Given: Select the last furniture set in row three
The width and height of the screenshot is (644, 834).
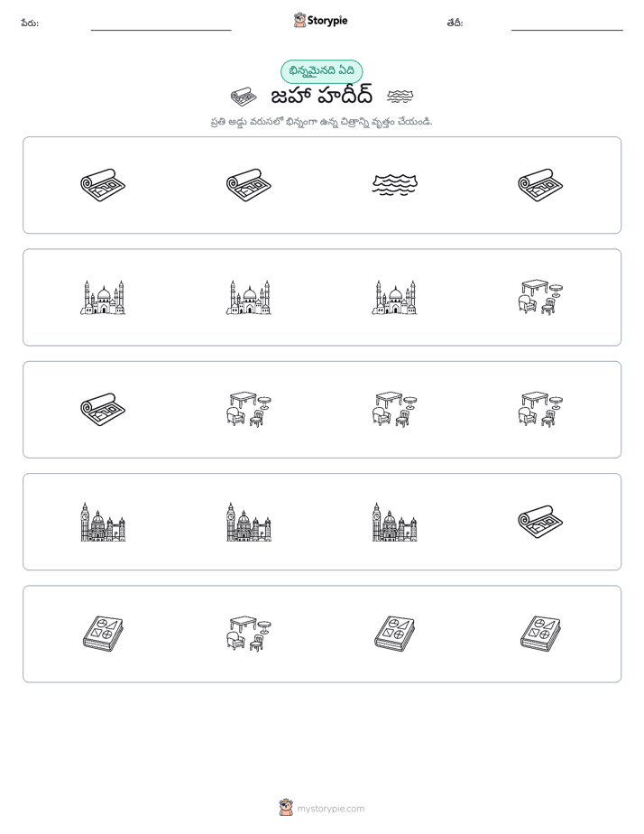Looking at the screenshot, I should (540, 410).
